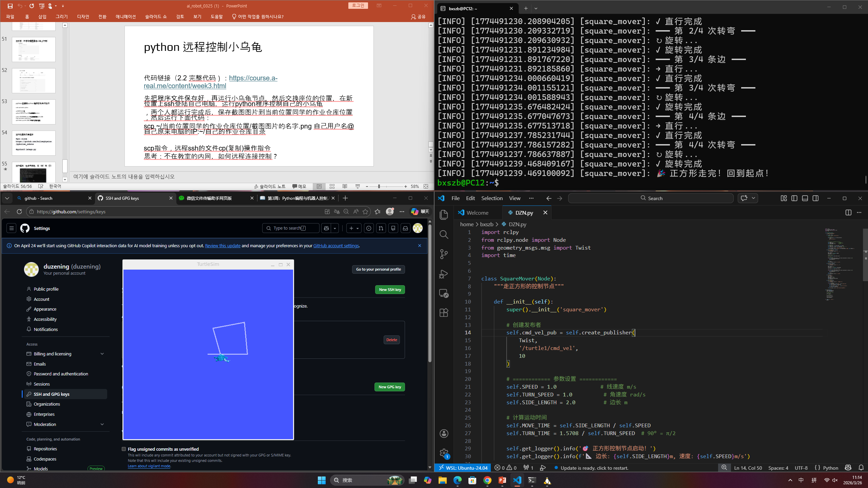Switch PowerPoint to Reading view
The width and height of the screenshot is (868, 488).
345,186
